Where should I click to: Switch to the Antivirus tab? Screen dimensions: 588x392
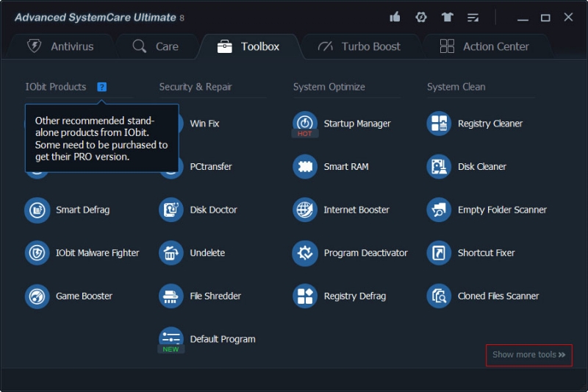tap(61, 46)
